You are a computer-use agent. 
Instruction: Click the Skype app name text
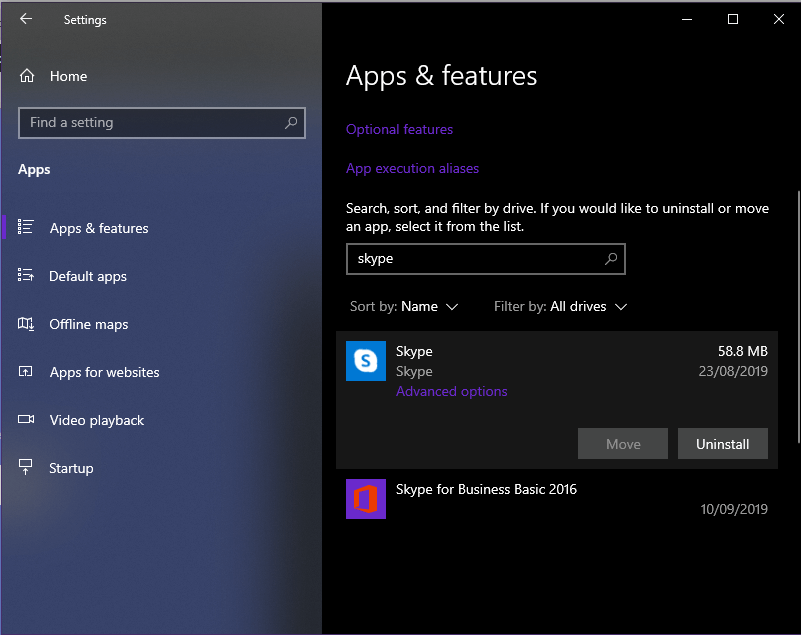(x=414, y=351)
